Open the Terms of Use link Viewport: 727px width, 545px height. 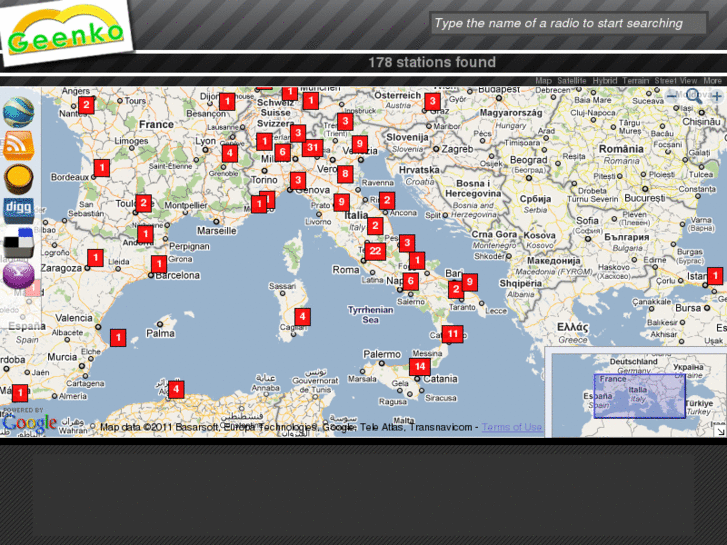pos(511,427)
